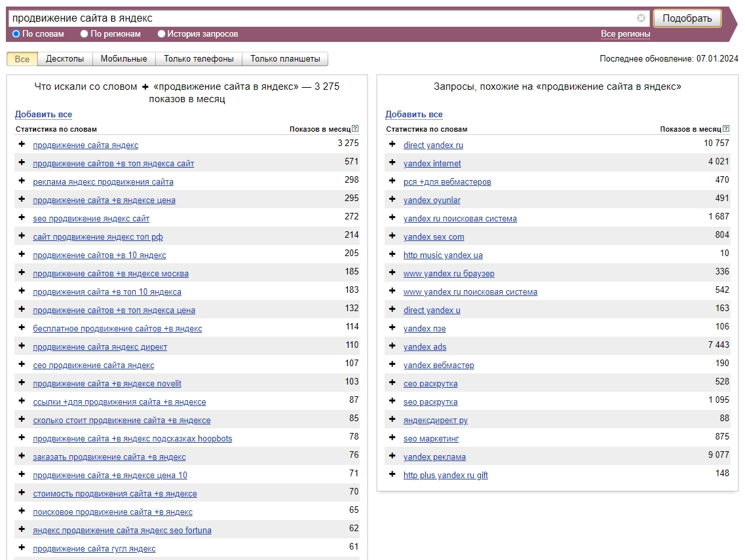
Task: Add 'direct yandex ru' using plus icon
Action: click(x=392, y=144)
